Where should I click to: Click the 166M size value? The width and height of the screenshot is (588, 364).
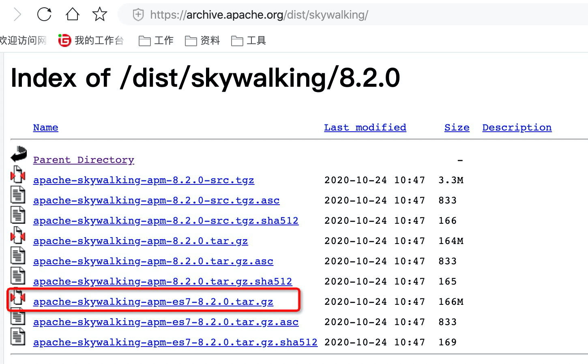(451, 302)
